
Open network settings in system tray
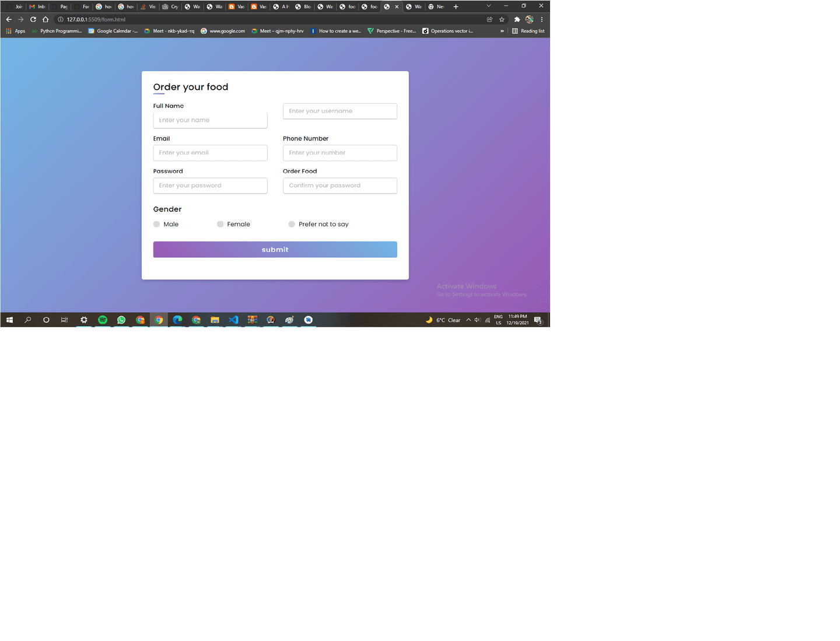pyautogui.click(x=487, y=320)
